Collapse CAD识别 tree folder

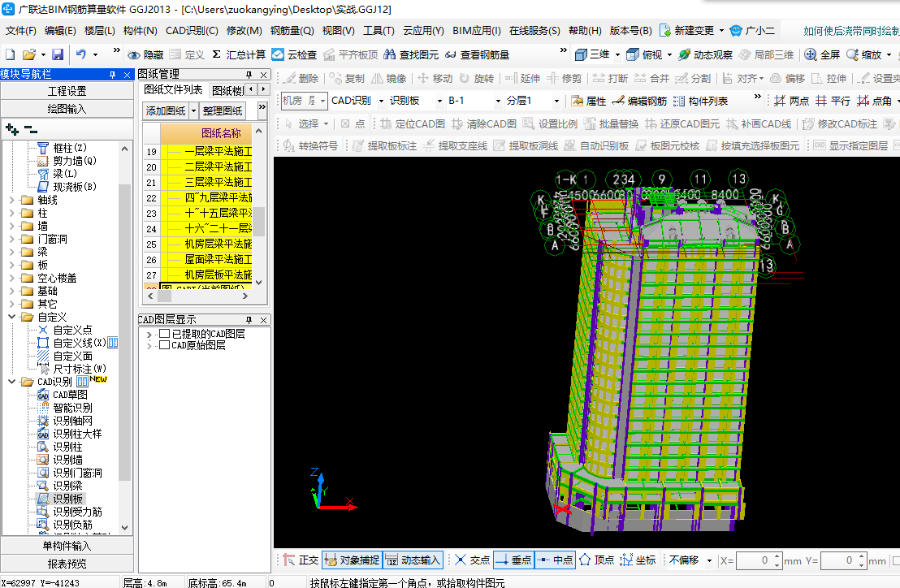[x=12, y=382]
